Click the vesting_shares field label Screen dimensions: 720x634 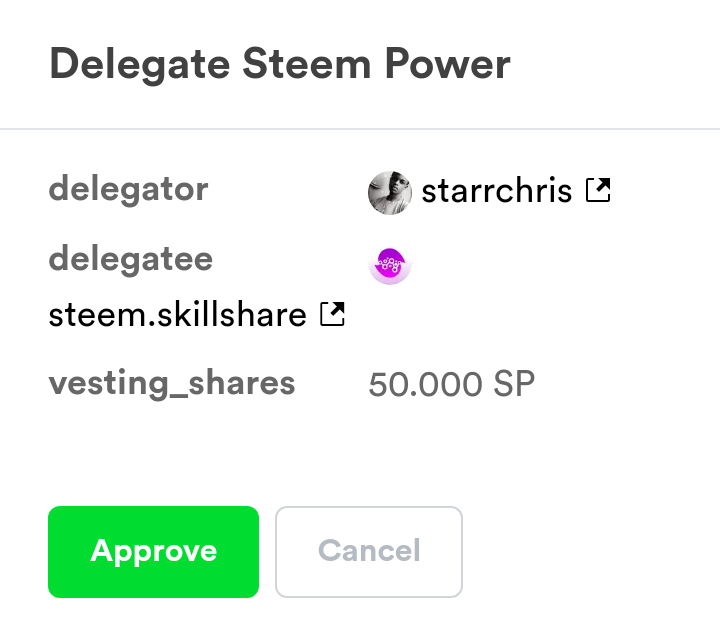(172, 383)
